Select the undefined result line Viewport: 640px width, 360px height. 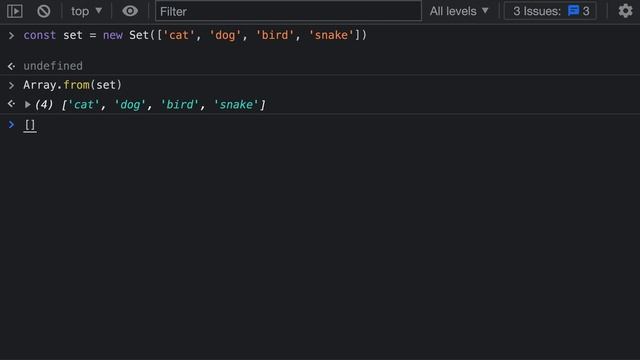[x=53, y=66]
